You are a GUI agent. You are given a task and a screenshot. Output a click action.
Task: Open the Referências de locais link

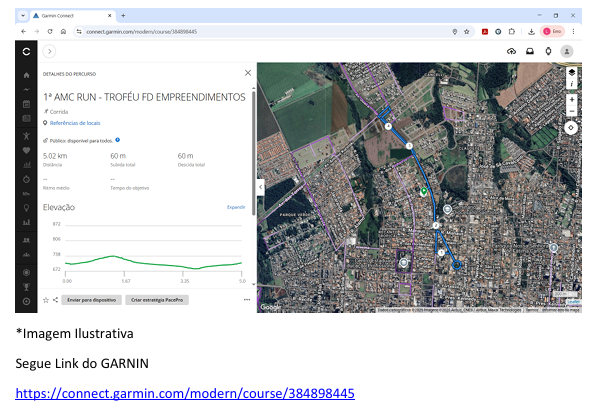[x=74, y=123]
